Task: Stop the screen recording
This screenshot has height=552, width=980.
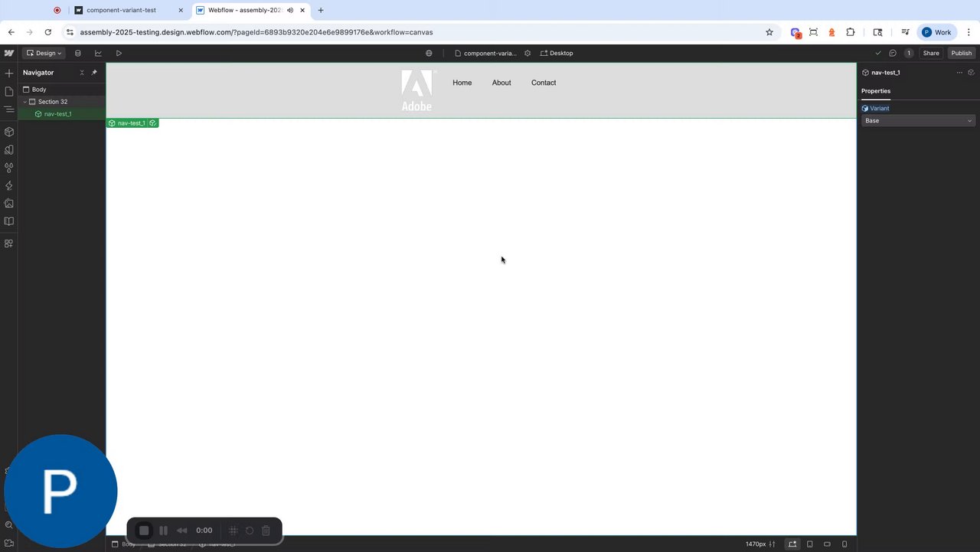Action: (x=144, y=531)
